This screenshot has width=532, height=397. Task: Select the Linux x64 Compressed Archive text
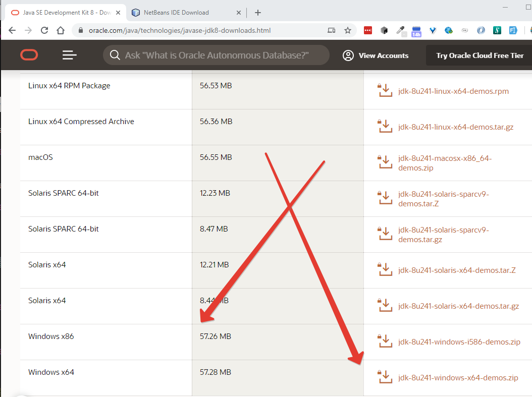pos(81,122)
